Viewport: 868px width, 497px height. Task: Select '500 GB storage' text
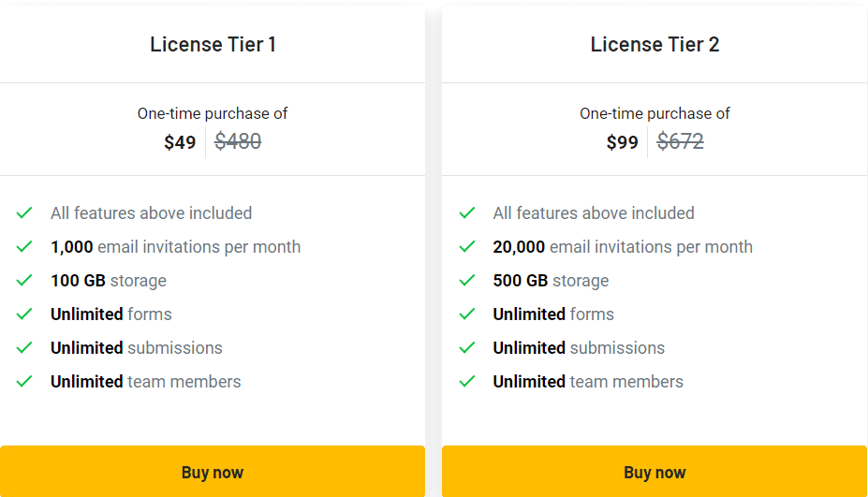[x=551, y=281]
